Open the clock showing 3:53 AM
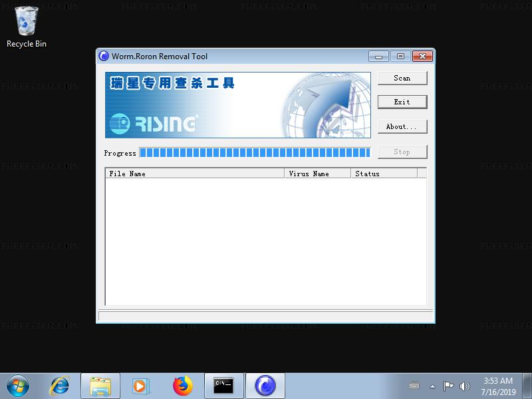Image resolution: width=532 pixels, height=399 pixels. (498, 386)
